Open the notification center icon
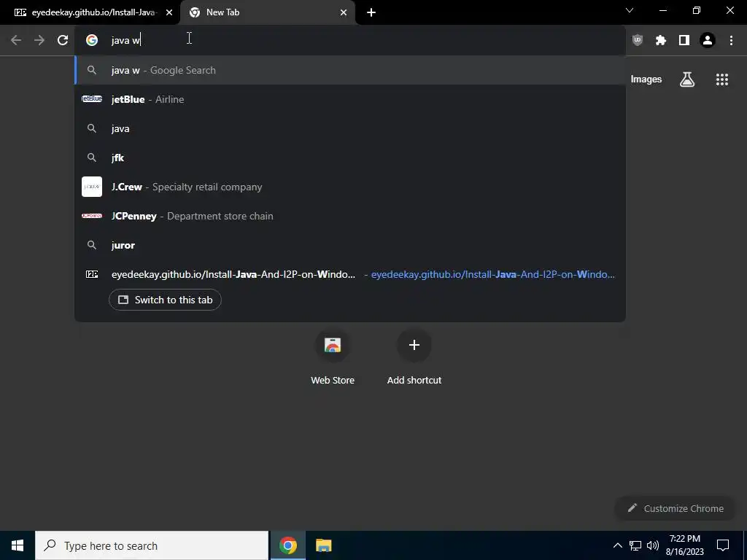 (723, 545)
